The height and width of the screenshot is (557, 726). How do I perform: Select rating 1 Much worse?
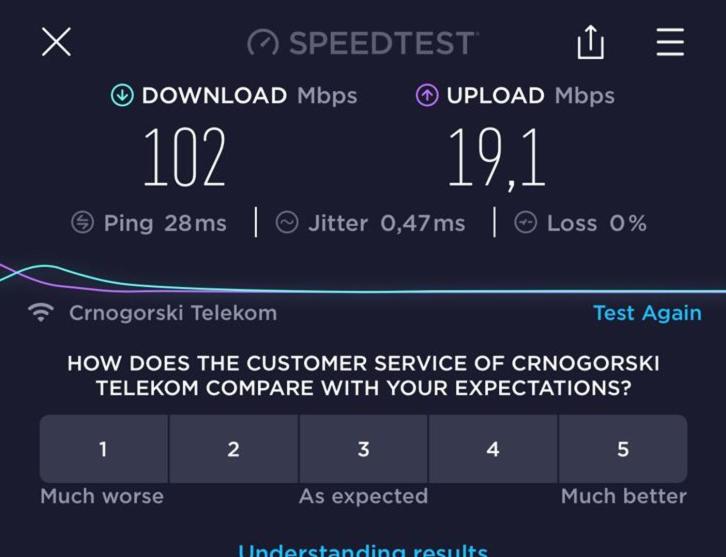tap(104, 449)
